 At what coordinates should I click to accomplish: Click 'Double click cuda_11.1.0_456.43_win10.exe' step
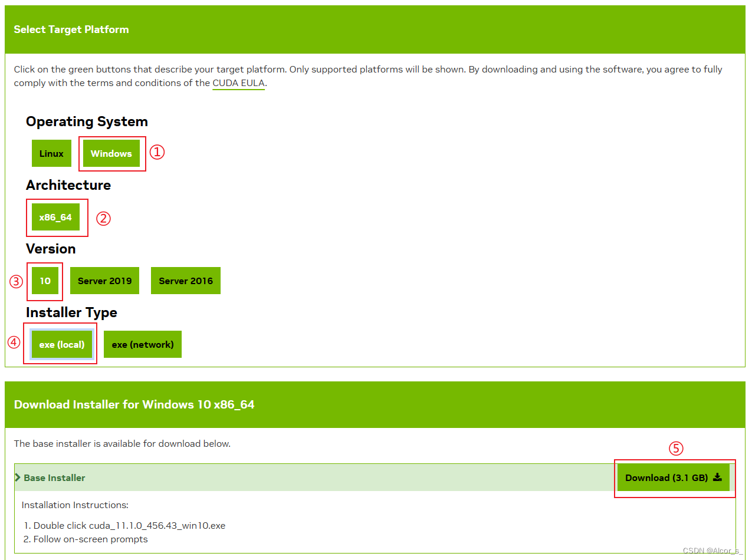[x=129, y=525]
